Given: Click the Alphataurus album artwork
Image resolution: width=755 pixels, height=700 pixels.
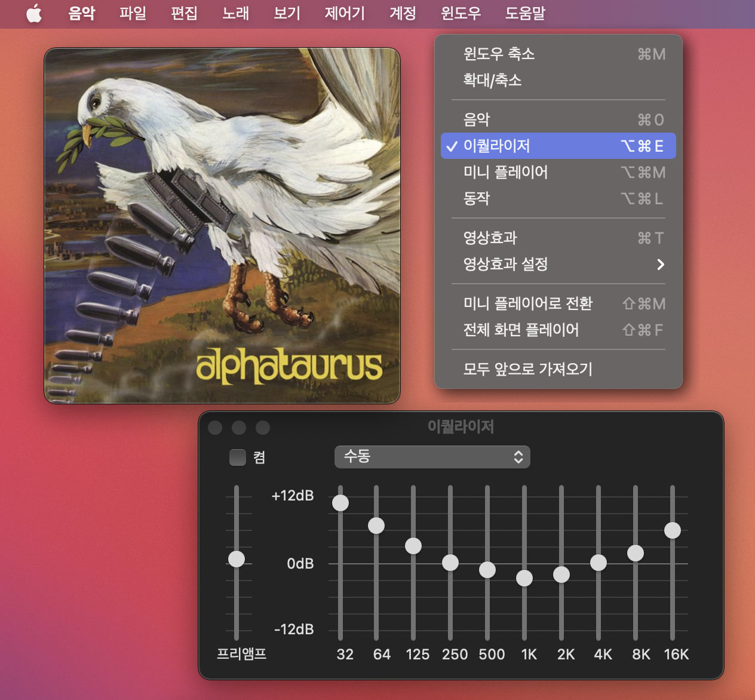Looking at the screenshot, I should point(222,226).
